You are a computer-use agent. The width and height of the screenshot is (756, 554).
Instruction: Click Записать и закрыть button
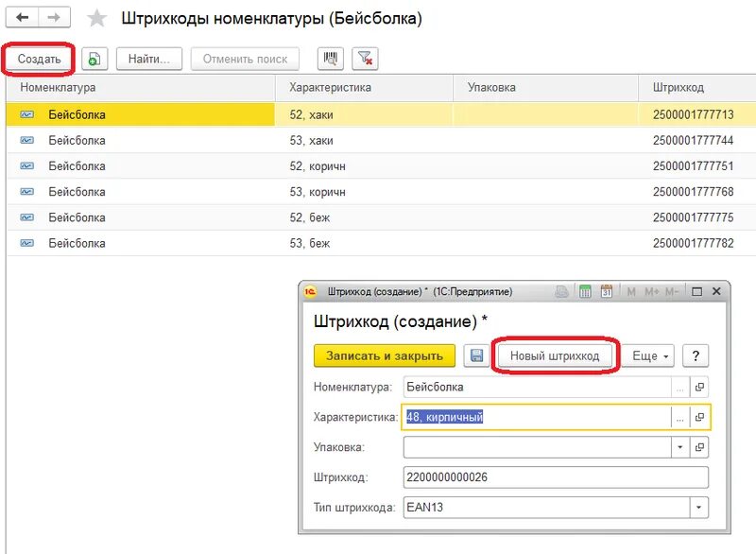click(385, 355)
